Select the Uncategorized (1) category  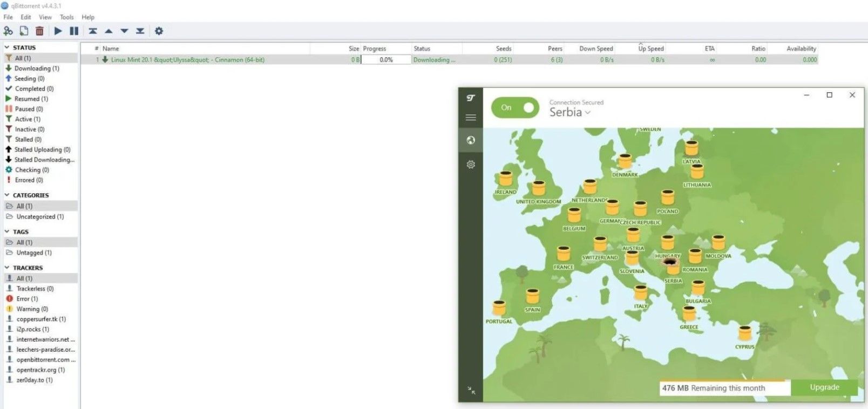[40, 217]
